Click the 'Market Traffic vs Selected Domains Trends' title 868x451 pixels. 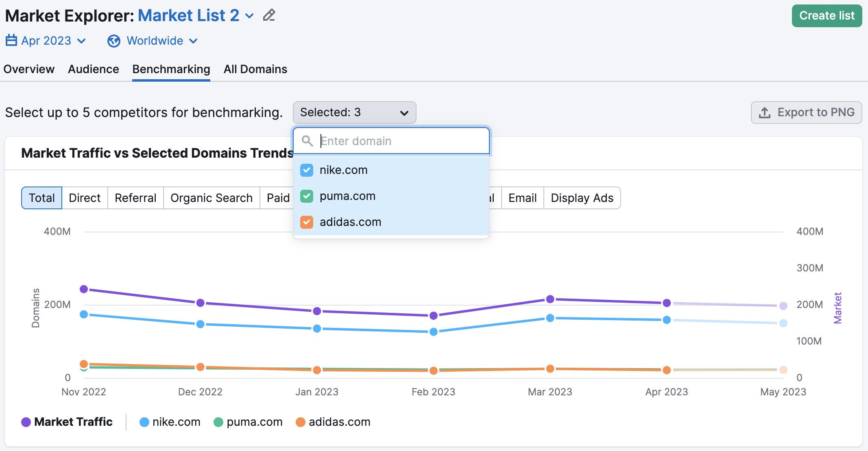coord(157,153)
